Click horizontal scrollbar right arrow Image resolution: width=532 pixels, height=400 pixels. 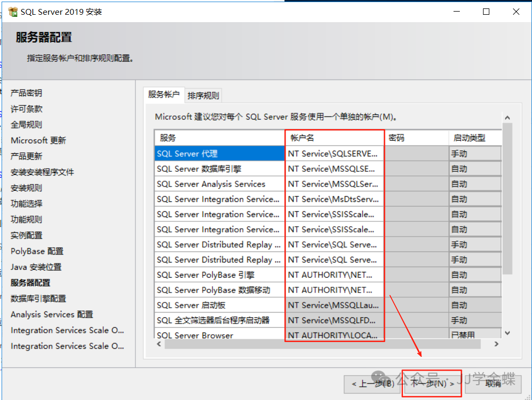pos(496,344)
